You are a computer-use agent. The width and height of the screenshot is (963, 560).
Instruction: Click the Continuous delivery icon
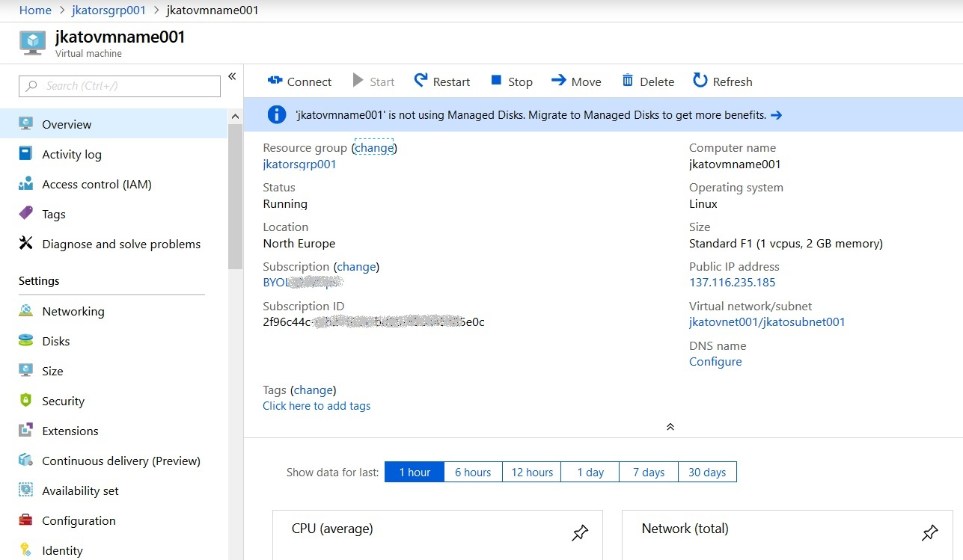(x=26, y=461)
